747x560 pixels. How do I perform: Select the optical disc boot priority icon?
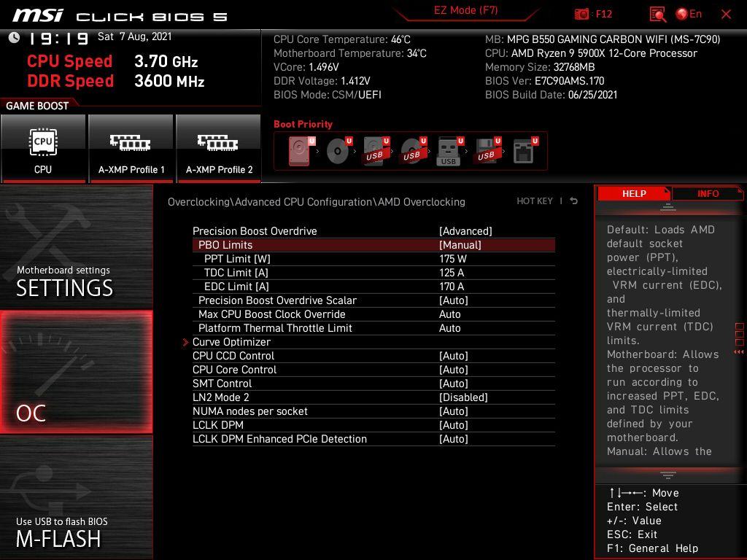point(338,151)
